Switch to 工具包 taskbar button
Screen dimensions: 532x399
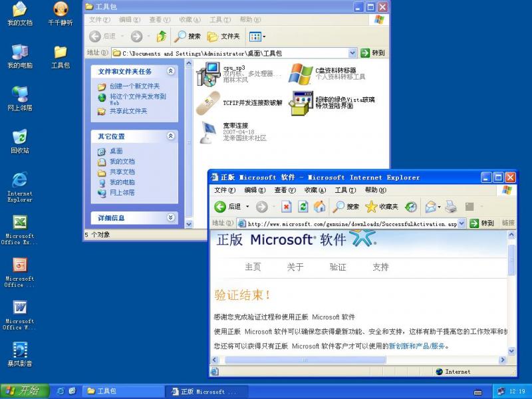[x=124, y=391]
